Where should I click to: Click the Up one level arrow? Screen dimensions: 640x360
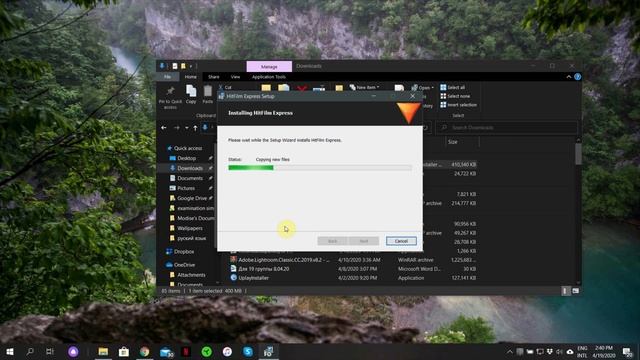(195, 128)
